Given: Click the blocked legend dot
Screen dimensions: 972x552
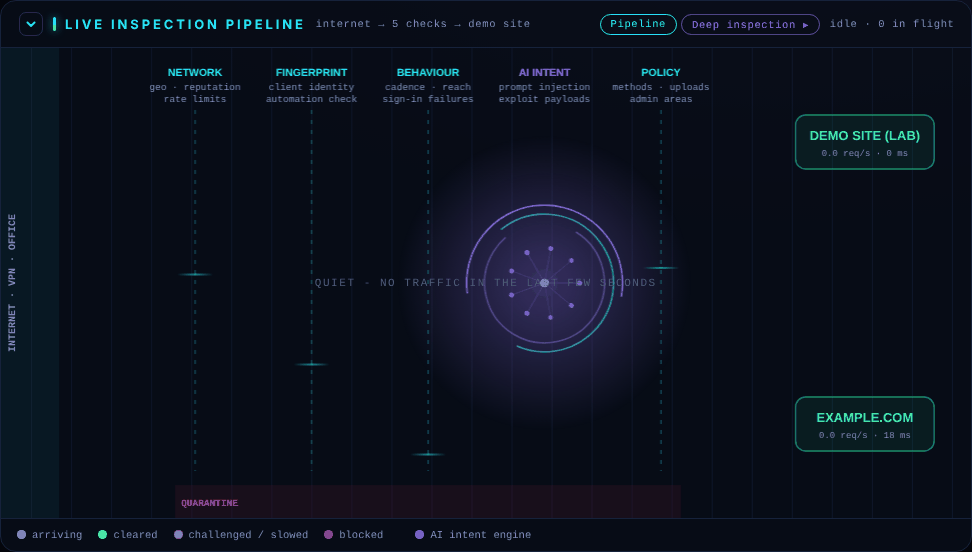Looking at the screenshot, I should (329, 535).
